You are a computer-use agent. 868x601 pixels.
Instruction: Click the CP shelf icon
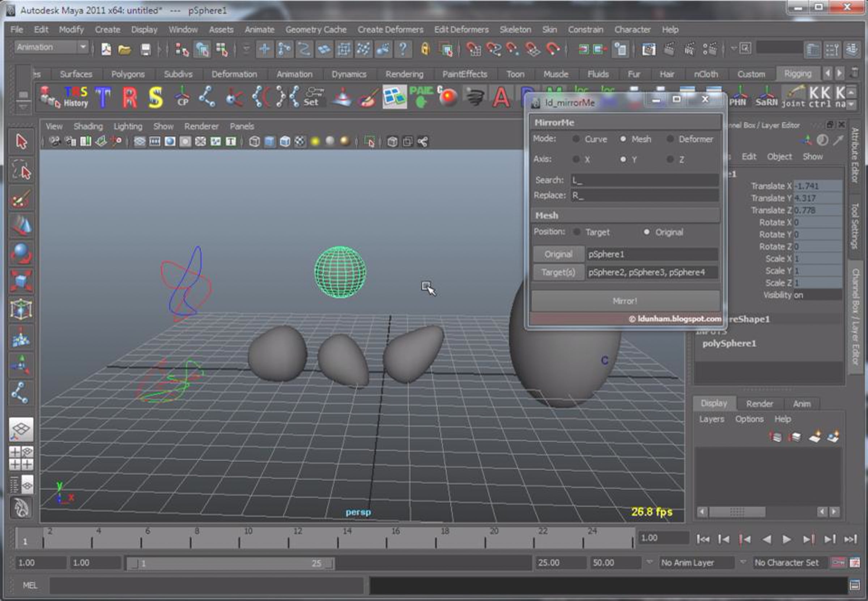[183, 97]
